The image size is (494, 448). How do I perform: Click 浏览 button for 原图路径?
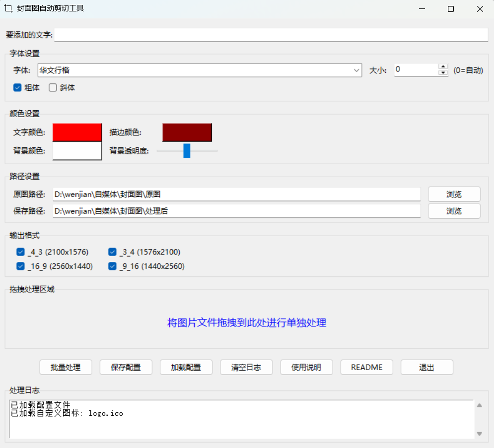point(454,194)
